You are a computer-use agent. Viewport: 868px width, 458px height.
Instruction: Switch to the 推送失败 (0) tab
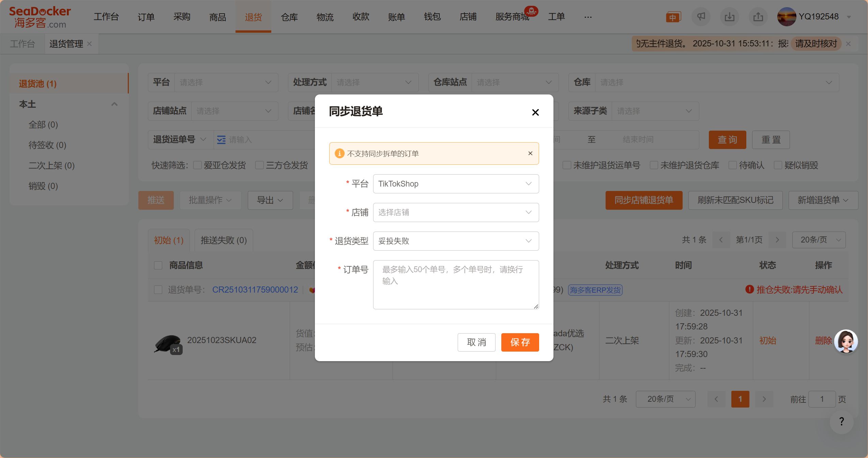point(224,240)
